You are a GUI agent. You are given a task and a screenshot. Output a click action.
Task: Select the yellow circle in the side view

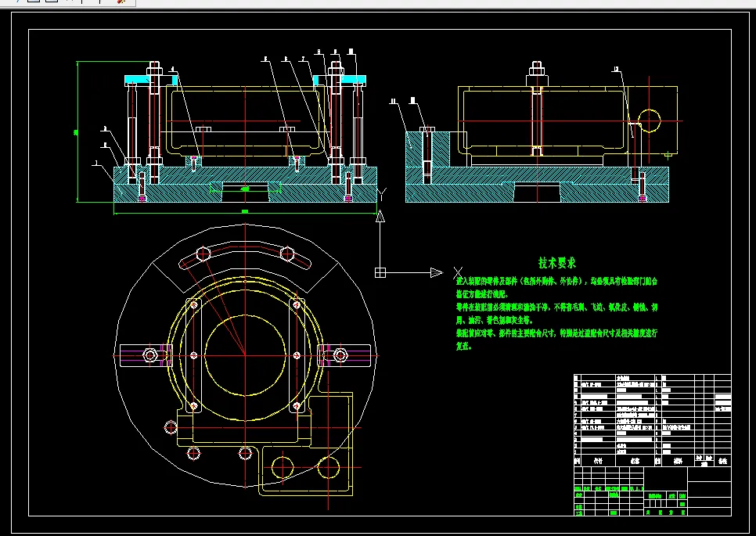[649, 121]
